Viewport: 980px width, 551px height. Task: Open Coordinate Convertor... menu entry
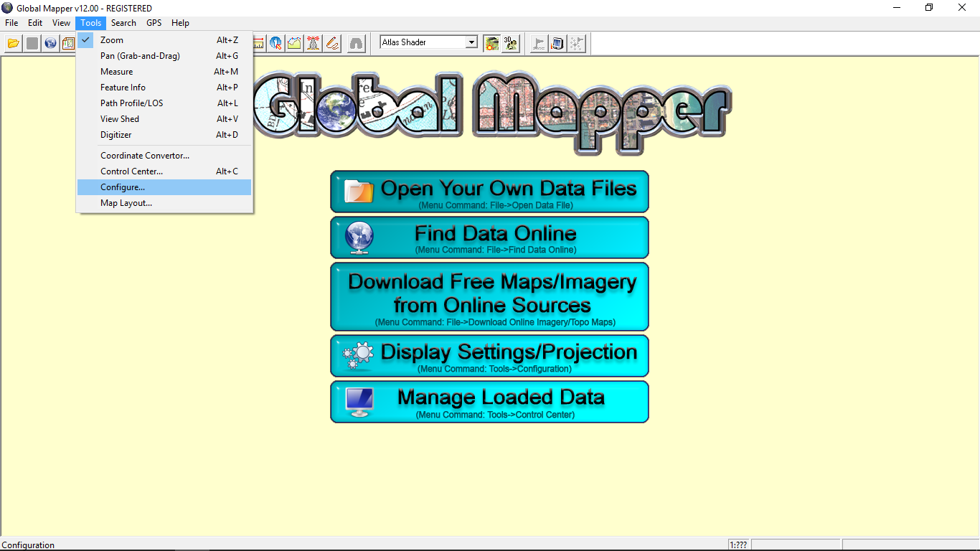tap(164, 156)
